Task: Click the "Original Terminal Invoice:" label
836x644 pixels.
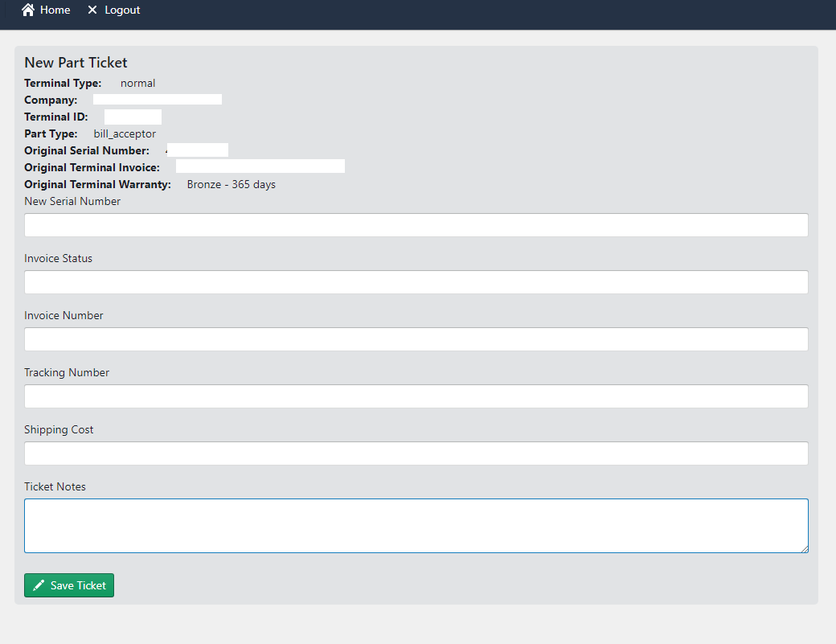Action: point(92,167)
